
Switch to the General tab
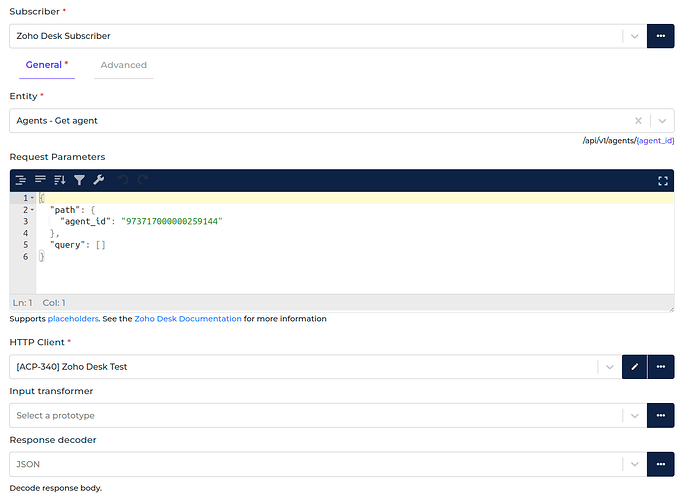click(x=47, y=65)
